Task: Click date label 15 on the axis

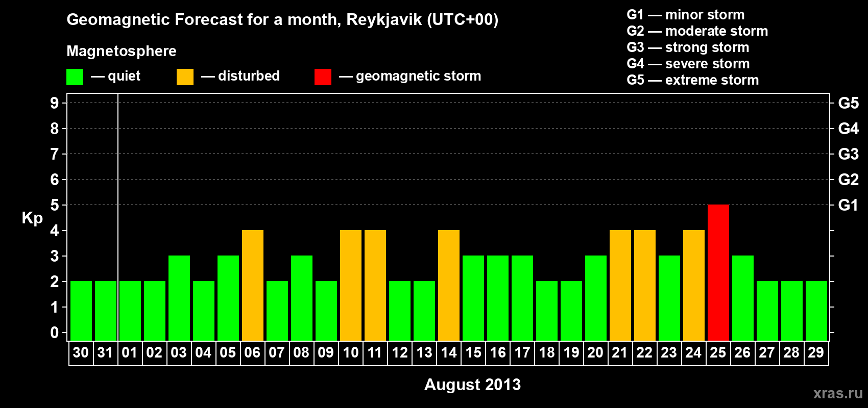Action: click(473, 352)
